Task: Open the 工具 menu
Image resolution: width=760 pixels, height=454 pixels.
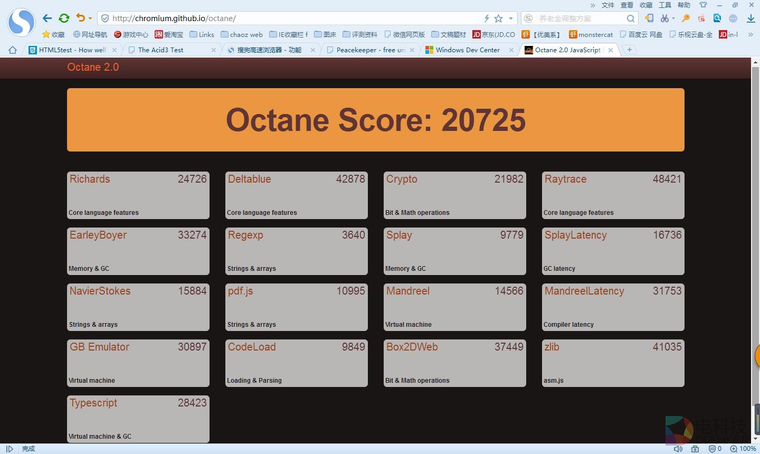Action: (665, 5)
